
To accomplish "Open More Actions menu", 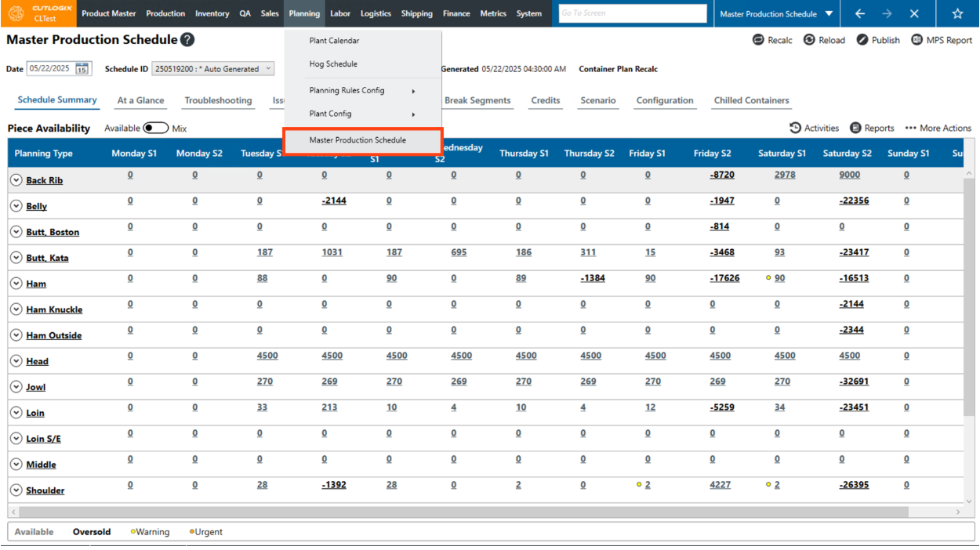I will click(938, 128).
